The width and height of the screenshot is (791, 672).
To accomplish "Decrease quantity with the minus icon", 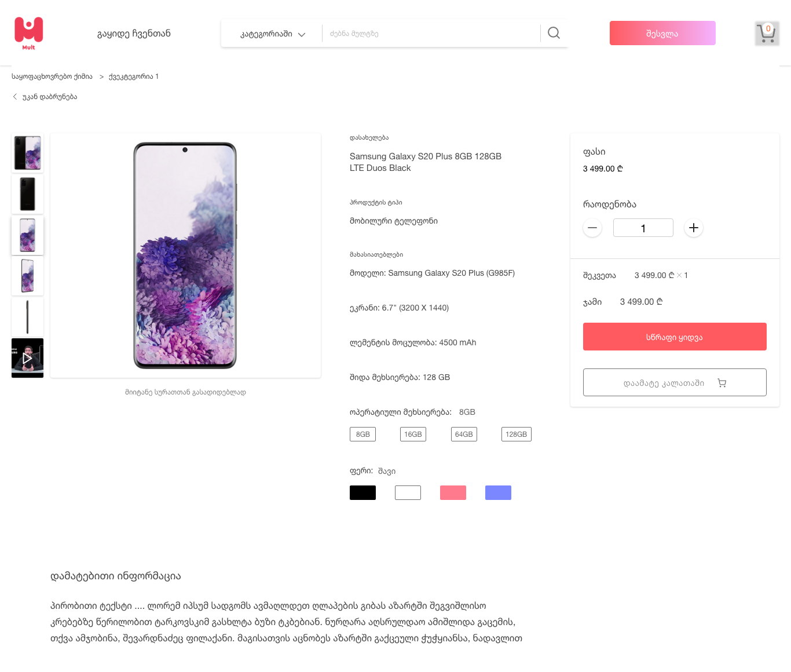I will pyautogui.click(x=592, y=228).
